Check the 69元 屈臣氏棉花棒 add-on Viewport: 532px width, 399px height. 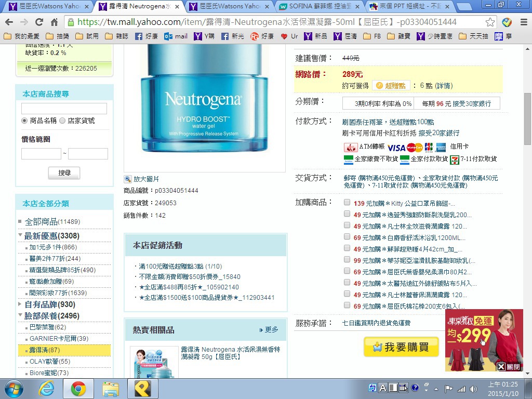coord(347,305)
